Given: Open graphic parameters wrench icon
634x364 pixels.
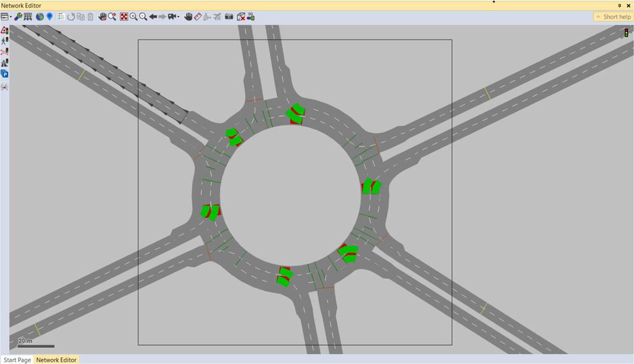Looking at the screenshot, I should tap(18, 17).
